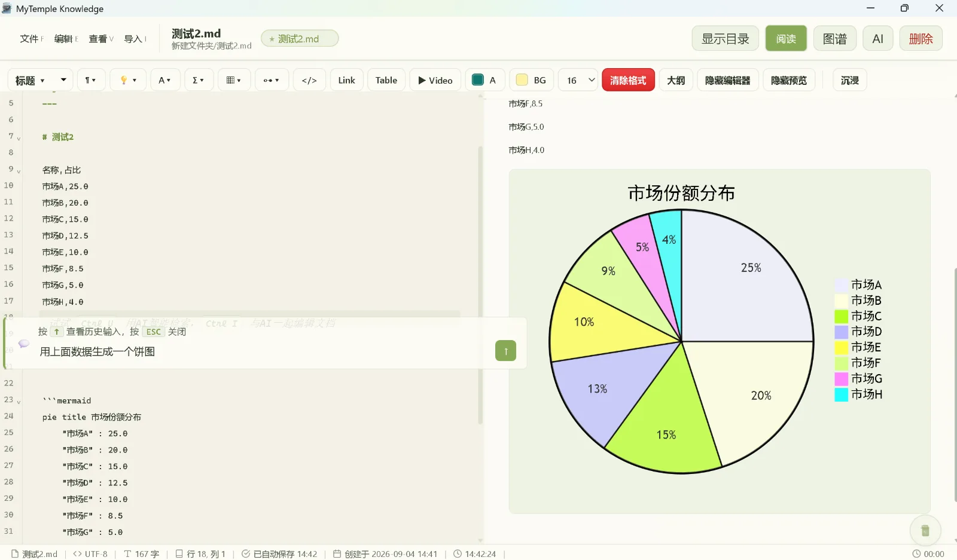
Task: Toggle 隐藏编辑器 to hide editor
Action: (x=728, y=80)
